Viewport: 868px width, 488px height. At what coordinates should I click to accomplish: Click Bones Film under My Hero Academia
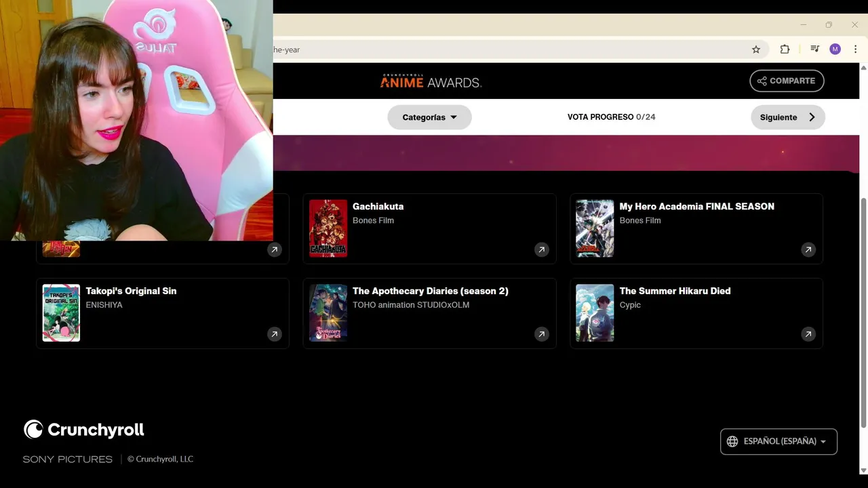640,220
